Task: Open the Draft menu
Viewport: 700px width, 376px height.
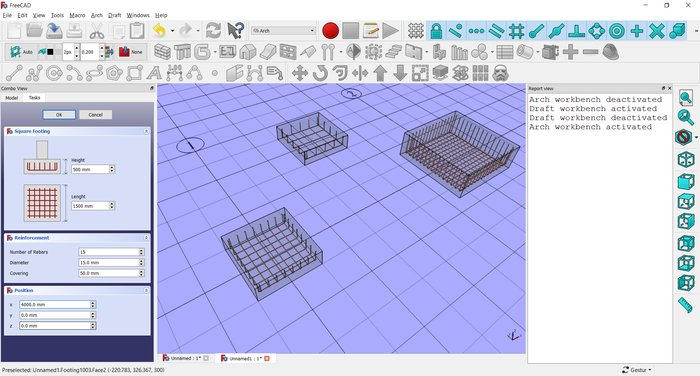Action: coord(114,15)
